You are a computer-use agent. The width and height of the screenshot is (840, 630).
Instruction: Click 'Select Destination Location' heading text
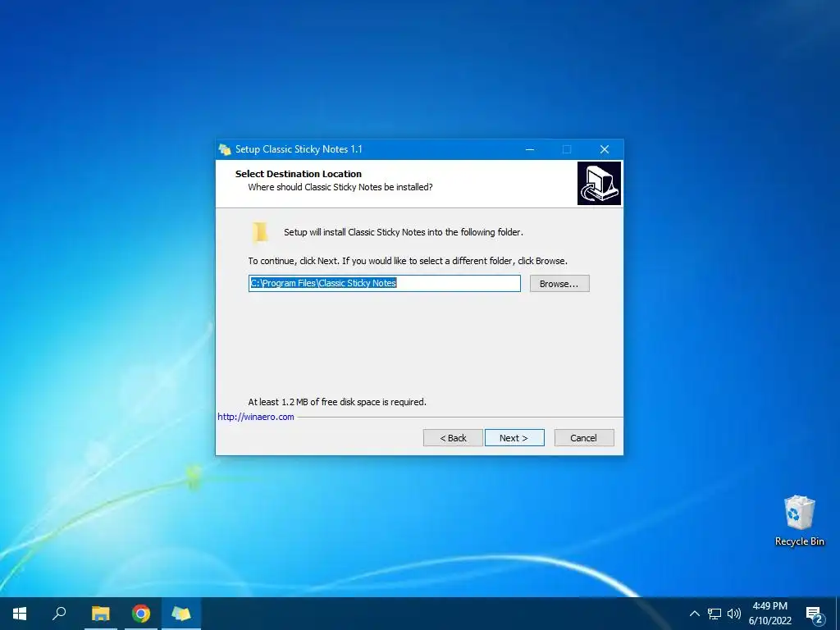coord(299,174)
